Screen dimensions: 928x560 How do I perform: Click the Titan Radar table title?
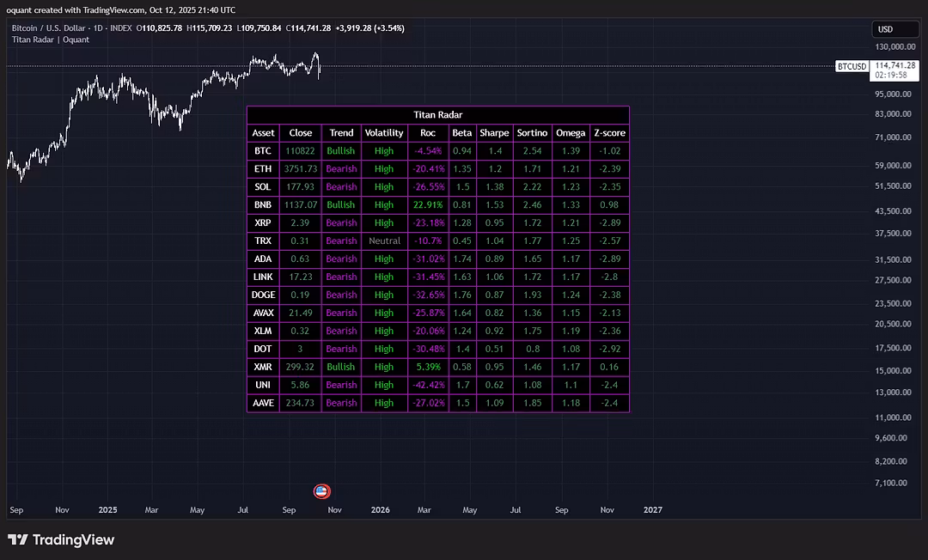[437, 115]
